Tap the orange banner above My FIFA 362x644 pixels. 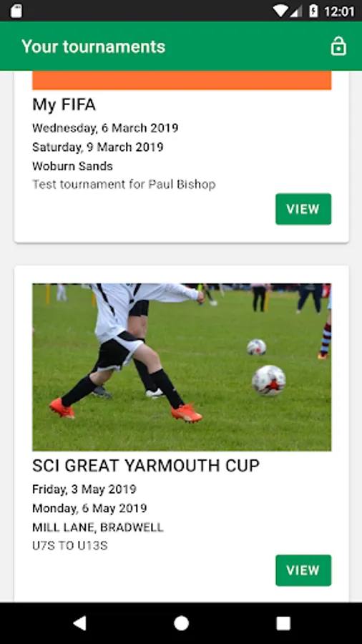[182, 80]
